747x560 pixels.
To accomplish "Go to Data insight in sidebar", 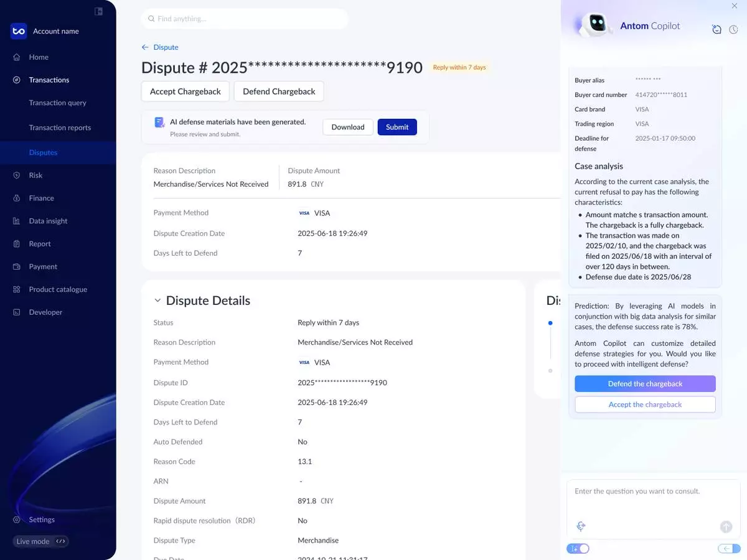I will (x=48, y=221).
